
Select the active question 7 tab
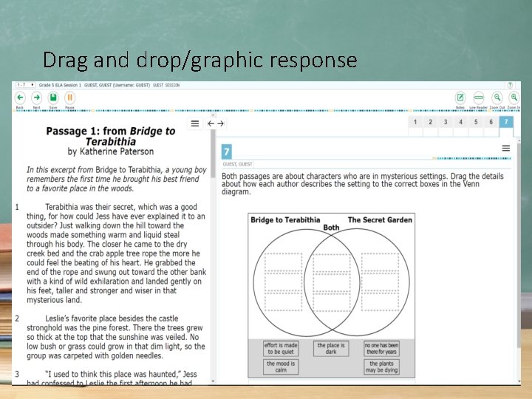tap(506, 122)
